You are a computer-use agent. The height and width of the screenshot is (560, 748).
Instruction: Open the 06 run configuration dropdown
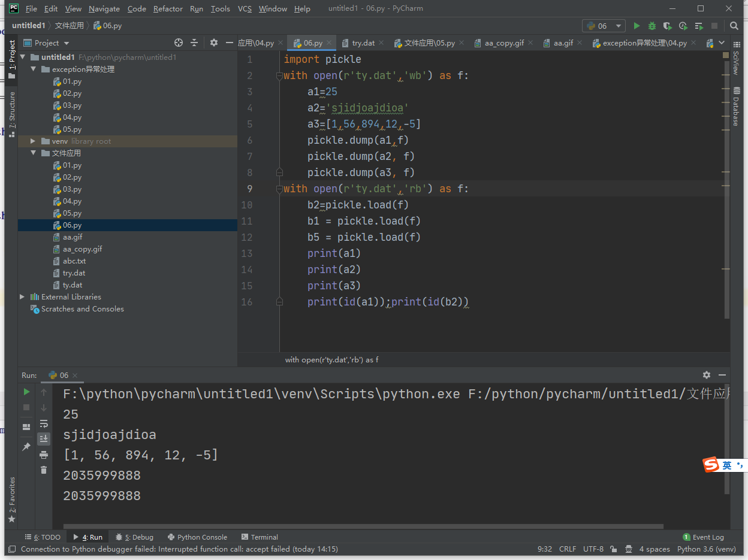click(604, 26)
